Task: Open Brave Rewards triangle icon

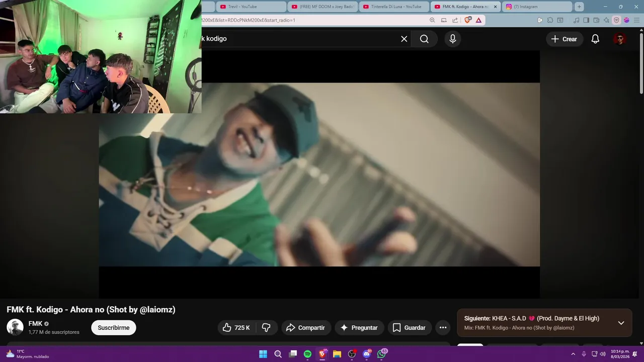Action: (x=478, y=20)
